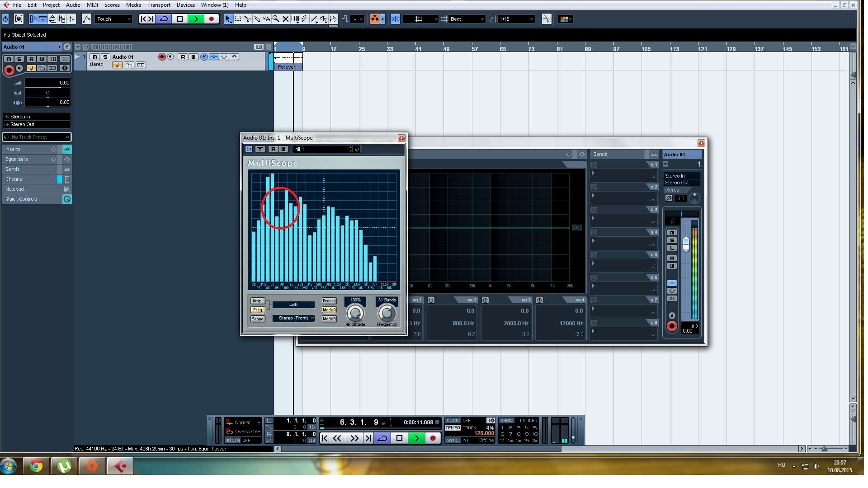Image resolution: width=868 pixels, height=488 pixels.
Task: Open the File menu
Action: click(17, 5)
